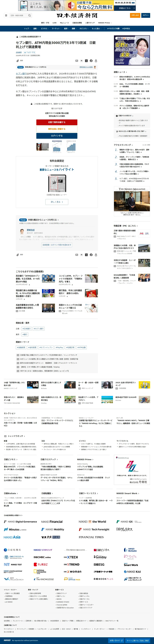
Task: Expand the 経済 nav dropdown
Action: tap(67, 29)
